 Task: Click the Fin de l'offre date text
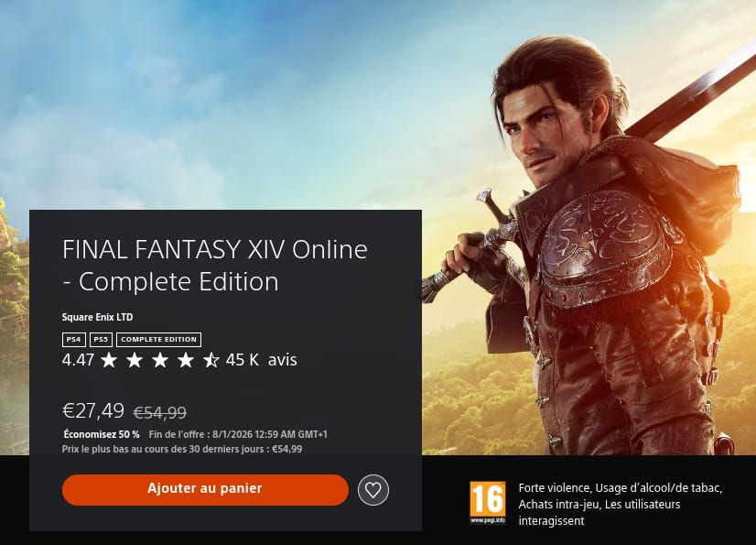coord(238,434)
